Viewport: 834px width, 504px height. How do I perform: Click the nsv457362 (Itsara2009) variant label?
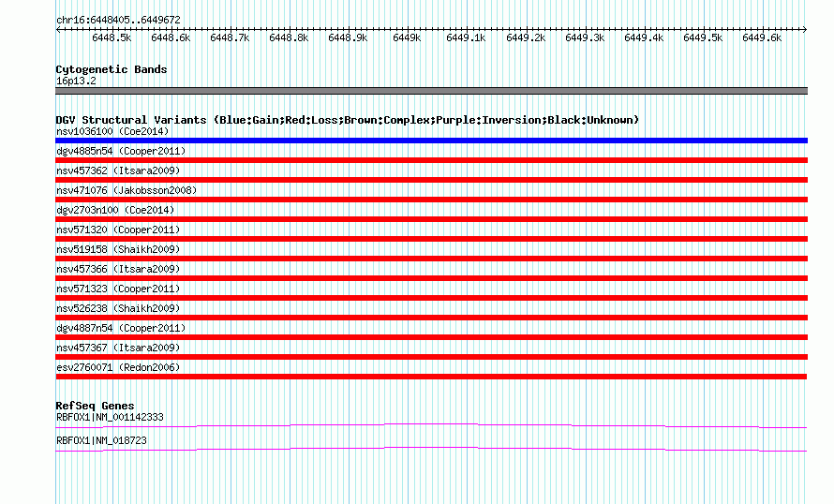pyautogui.click(x=118, y=170)
